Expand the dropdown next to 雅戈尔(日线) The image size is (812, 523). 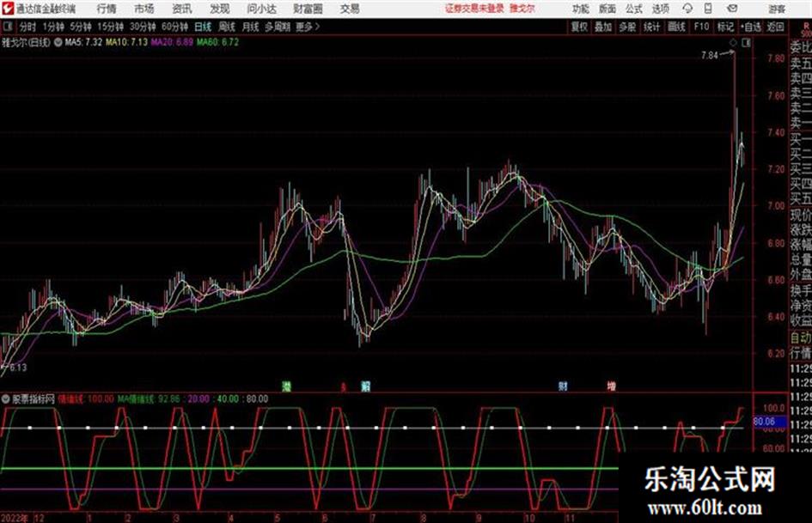(x=58, y=42)
